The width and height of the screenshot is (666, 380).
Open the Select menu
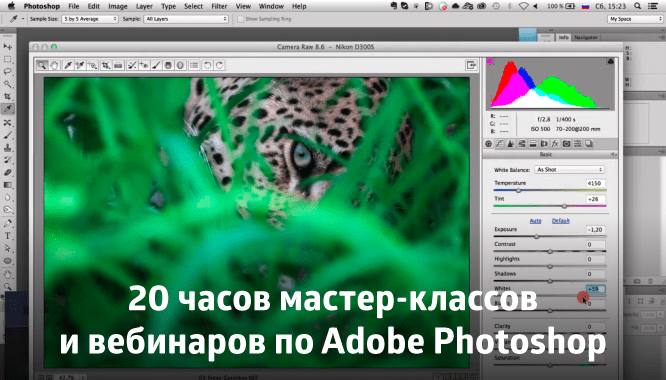point(193,6)
